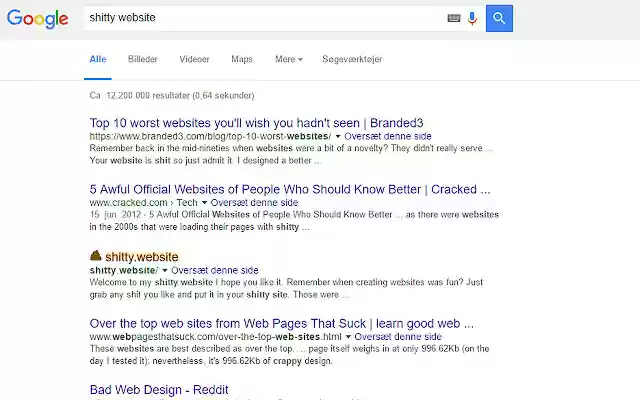Open the on-screen keyboard icon
The image size is (640, 400).
pos(454,18)
